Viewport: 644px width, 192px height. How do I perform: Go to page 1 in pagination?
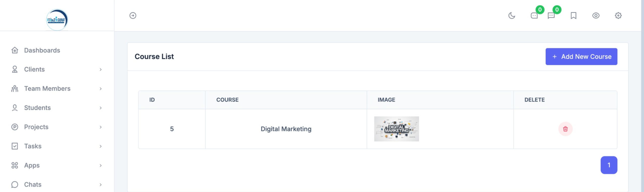[x=609, y=165]
